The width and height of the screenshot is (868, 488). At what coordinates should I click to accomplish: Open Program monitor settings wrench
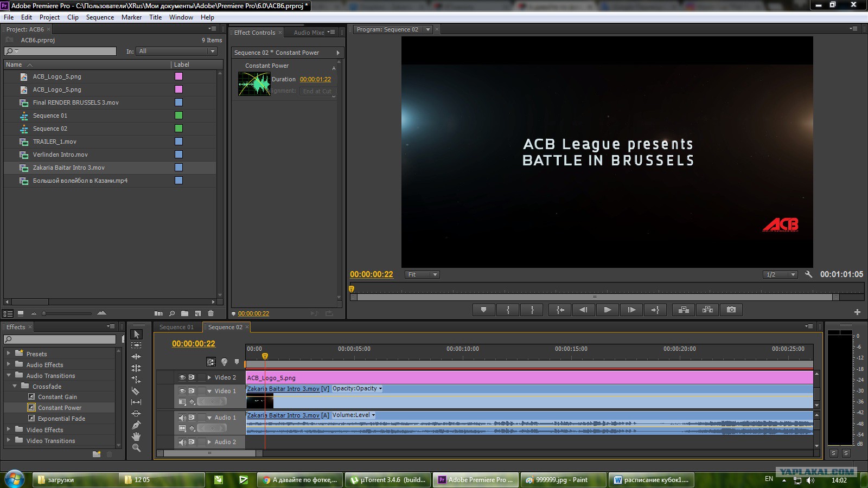(x=808, y=274)
